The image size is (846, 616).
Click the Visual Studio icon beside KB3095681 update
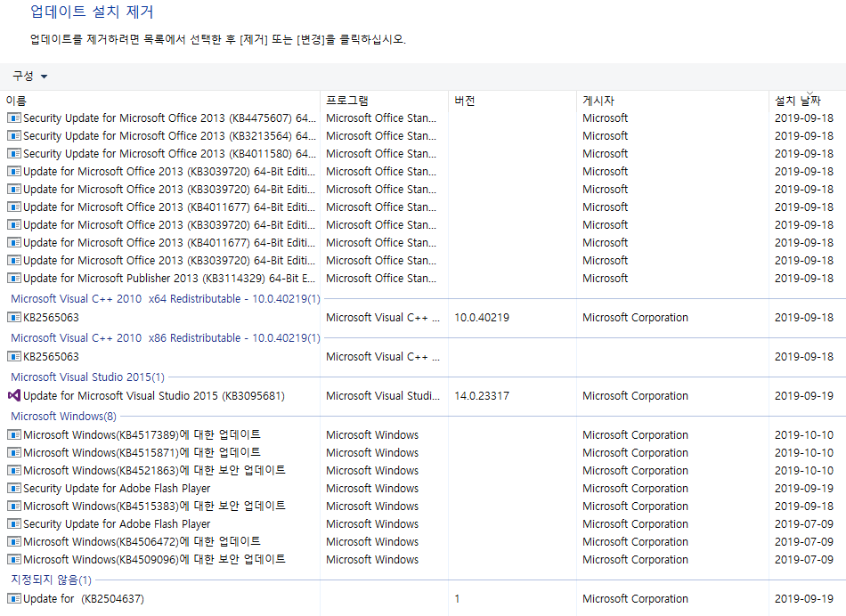click(14, 395)
